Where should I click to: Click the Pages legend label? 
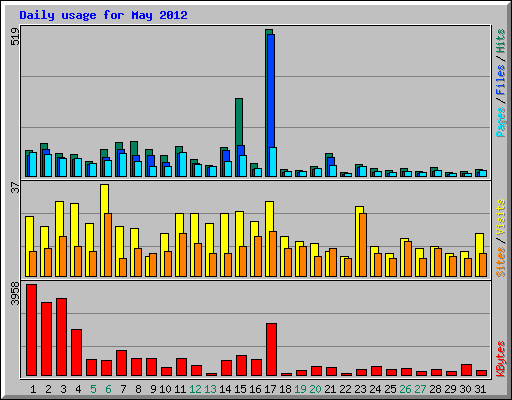(500, 122)
